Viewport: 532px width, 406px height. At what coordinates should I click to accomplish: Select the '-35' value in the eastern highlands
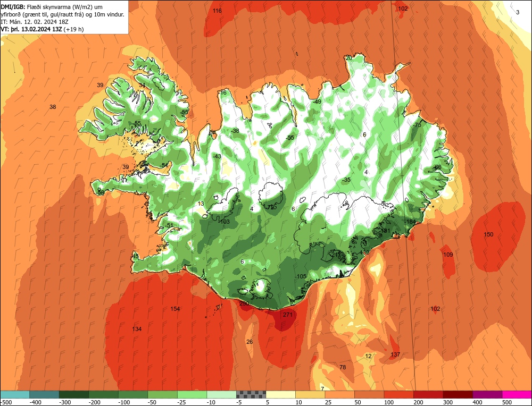(346, 180)
